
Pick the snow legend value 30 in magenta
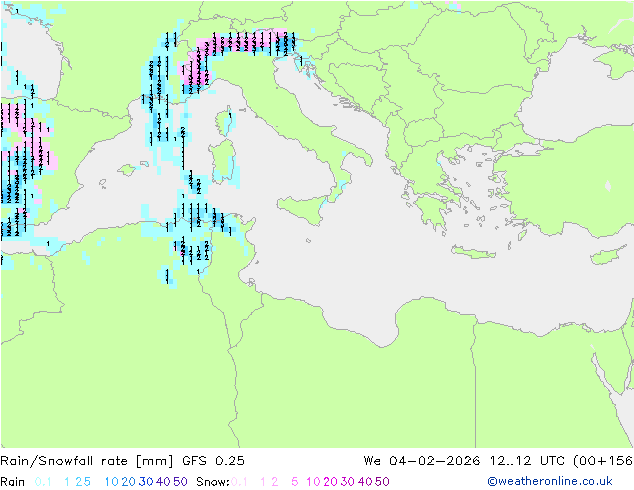(x=348, y=482)
